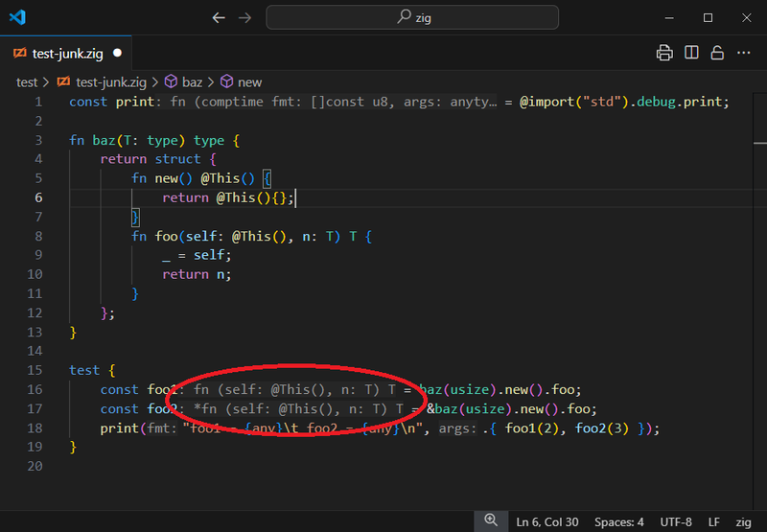Click the printer icon in editor toolbar

tap(664, 54)
